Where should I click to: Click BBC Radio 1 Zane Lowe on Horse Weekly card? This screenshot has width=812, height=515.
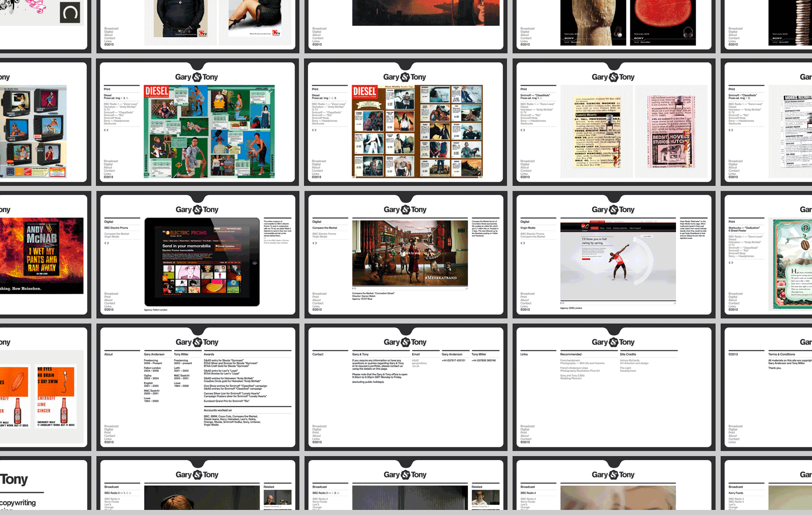tap(329, 104)
